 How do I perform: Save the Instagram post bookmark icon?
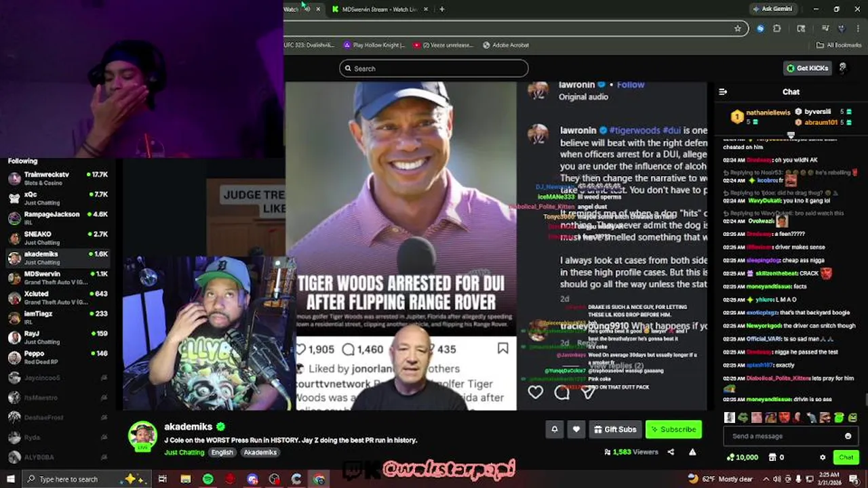pyautogui.click(x=502, y=348)
